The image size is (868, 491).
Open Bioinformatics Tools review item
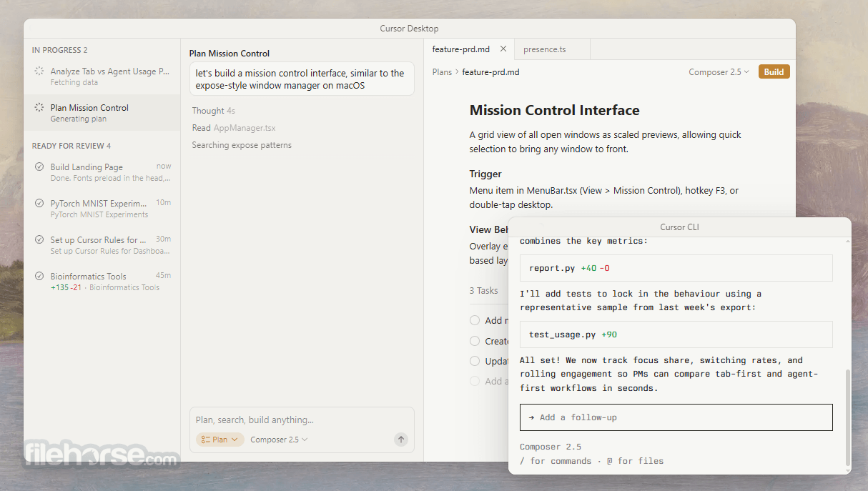102,282
